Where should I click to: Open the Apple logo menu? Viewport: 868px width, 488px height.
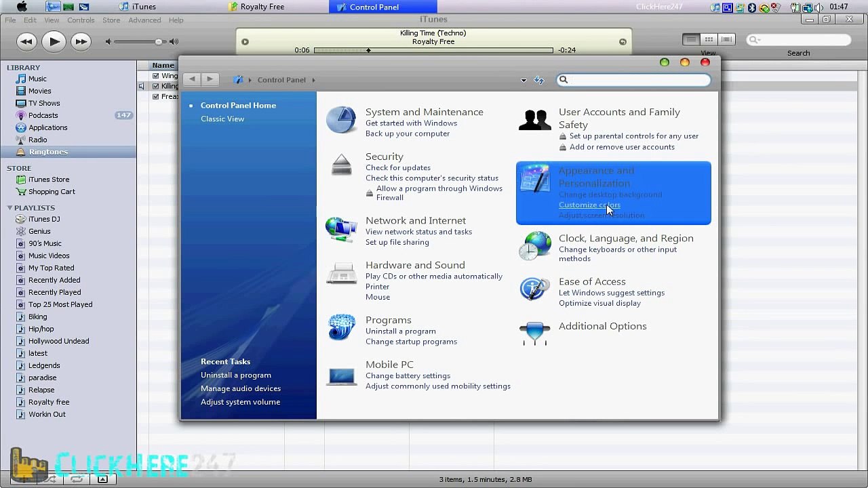(x=22, y=7)
